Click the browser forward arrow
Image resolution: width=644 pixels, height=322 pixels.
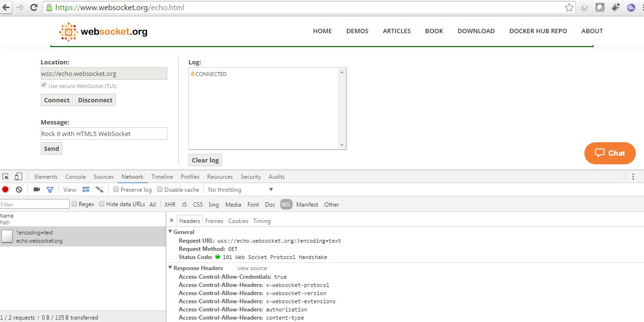20,7
